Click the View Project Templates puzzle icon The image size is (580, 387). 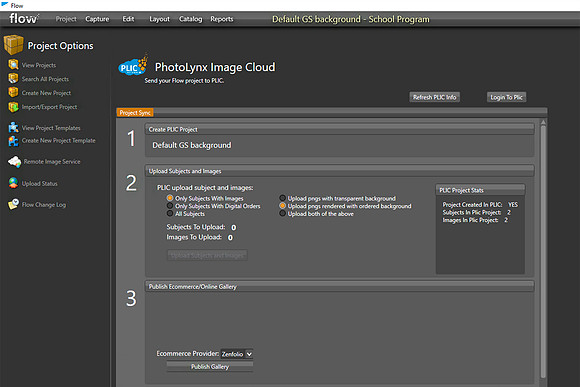pos(13,127)
